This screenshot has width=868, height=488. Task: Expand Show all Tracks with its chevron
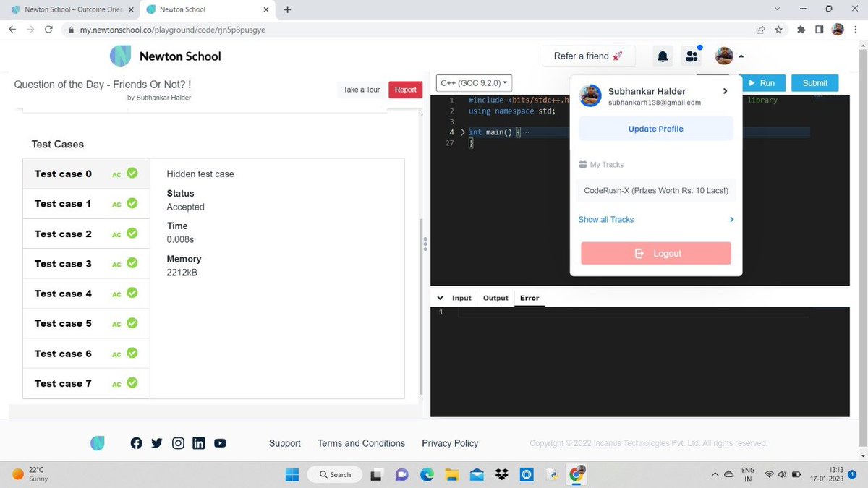tap(731, 219)
